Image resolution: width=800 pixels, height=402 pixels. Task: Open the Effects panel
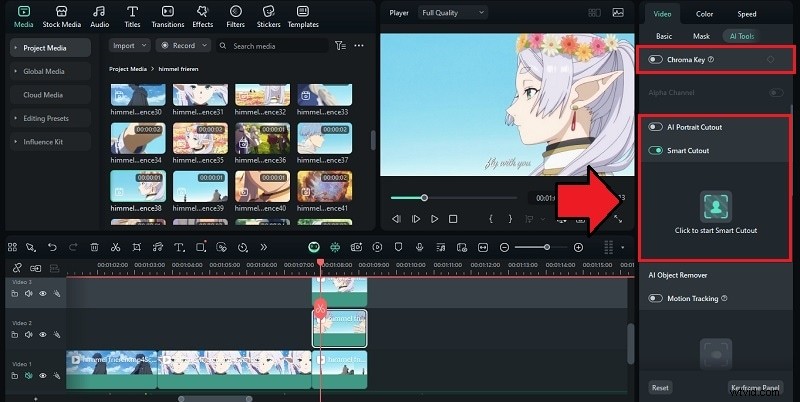[x=203, y=17]
